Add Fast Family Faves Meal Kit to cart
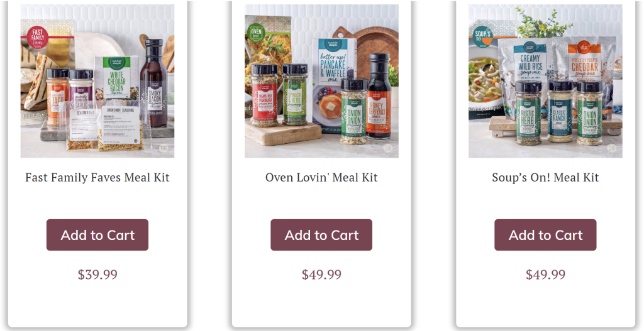This screenshot has height=331, width=644. click(x=97, y=235)
